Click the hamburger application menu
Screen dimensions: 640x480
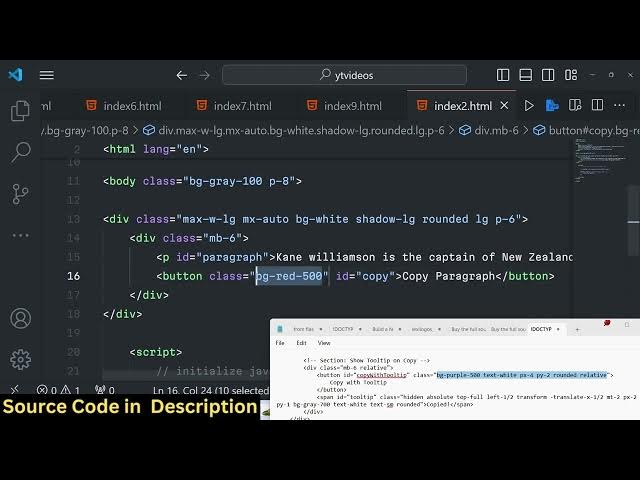tap(46, 75)
